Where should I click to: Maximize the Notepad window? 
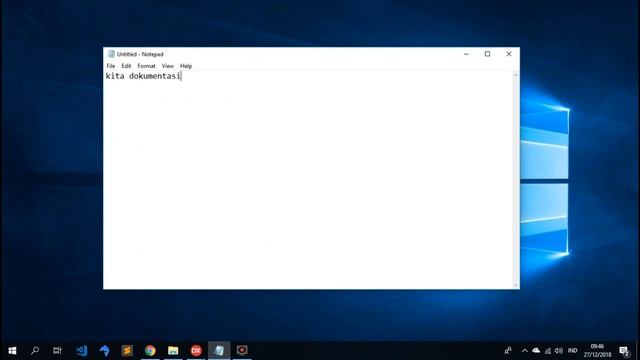click(487, 54)
